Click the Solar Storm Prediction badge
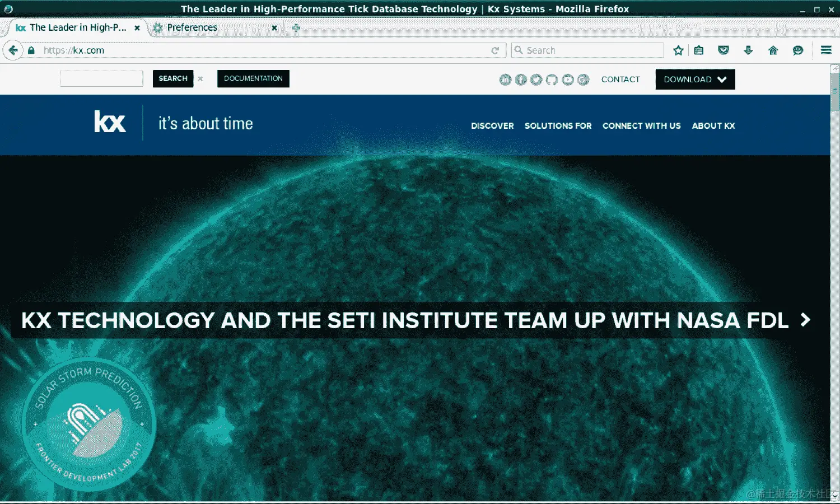The height and width of the screenshot is (504, 840). tap(88, 424)
